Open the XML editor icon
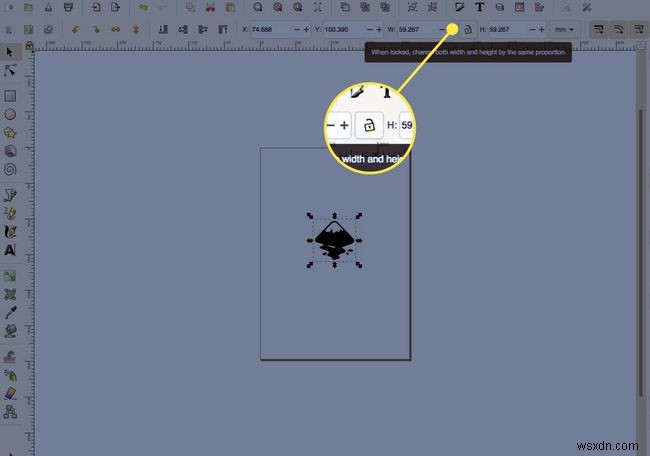The width and height of the screenshot is (650, 456). coord(519,7)
